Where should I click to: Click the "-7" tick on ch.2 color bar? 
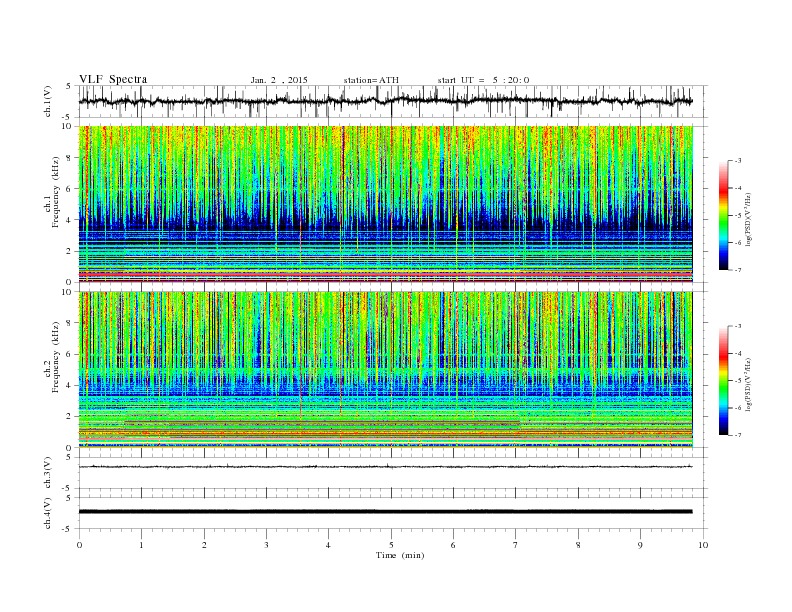tap(737, 435)
